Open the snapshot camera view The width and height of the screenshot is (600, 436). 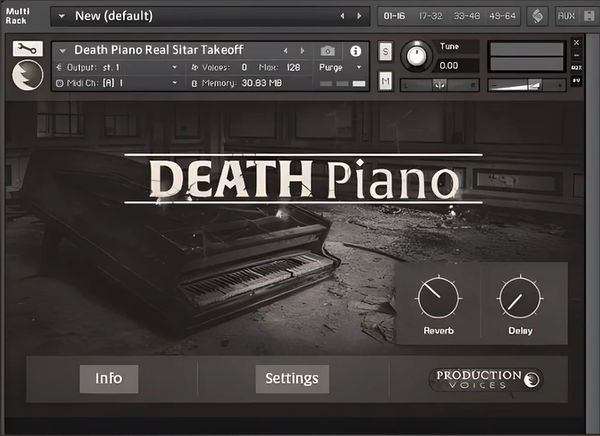pos(328,51)
